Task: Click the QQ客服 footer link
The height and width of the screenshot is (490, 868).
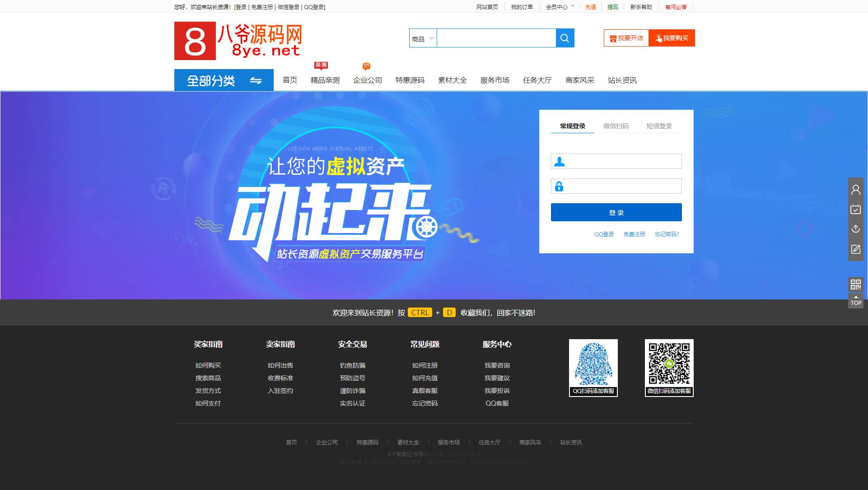Action: pyautogui.click(x=497, y=403)
